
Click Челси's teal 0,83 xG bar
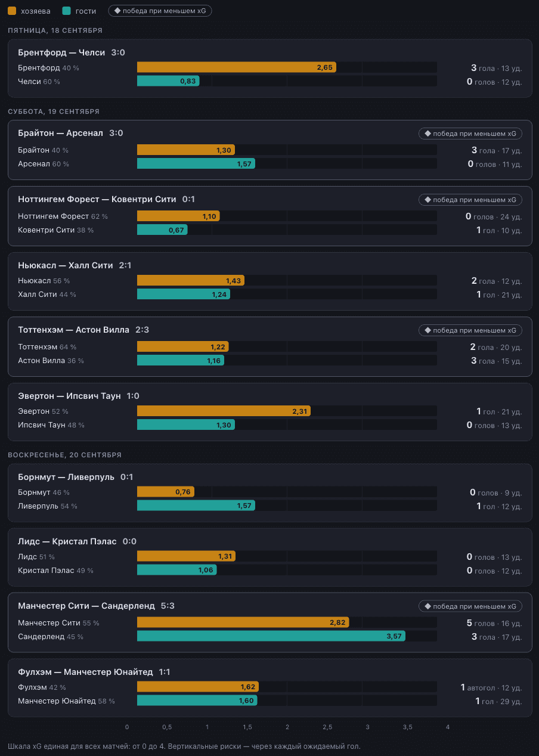(168, 81)
